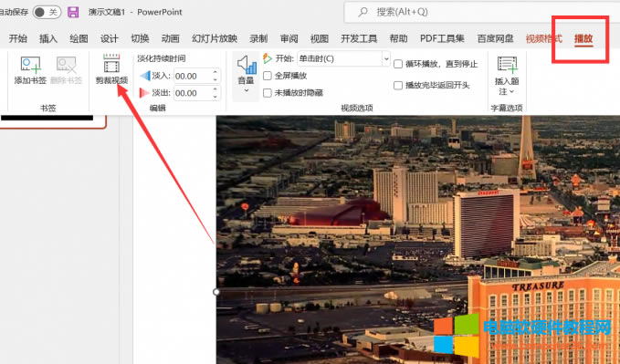Open the Animations (动画) ribbon tab

coord(171,38)
